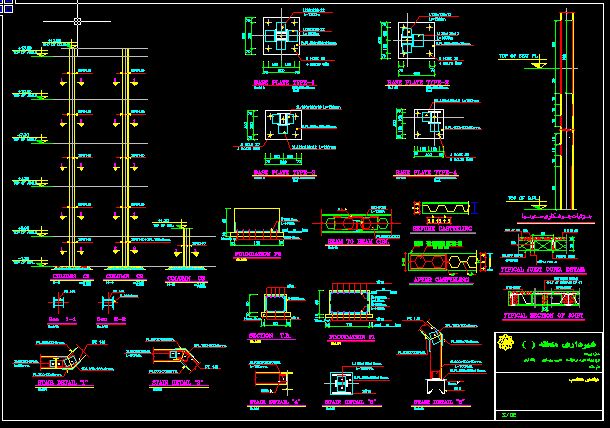Click the Typical Joint Detail title
This screenshot has height=428, width=610.
542,270
